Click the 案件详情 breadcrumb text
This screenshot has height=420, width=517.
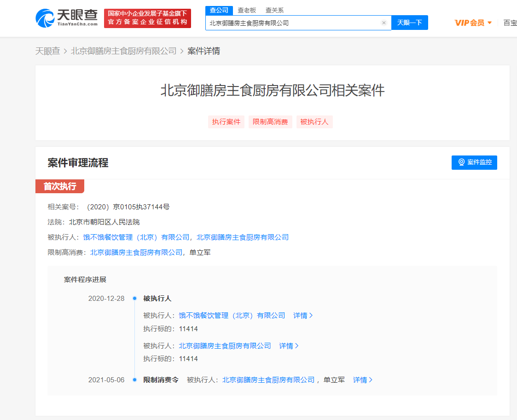[204, 51]
